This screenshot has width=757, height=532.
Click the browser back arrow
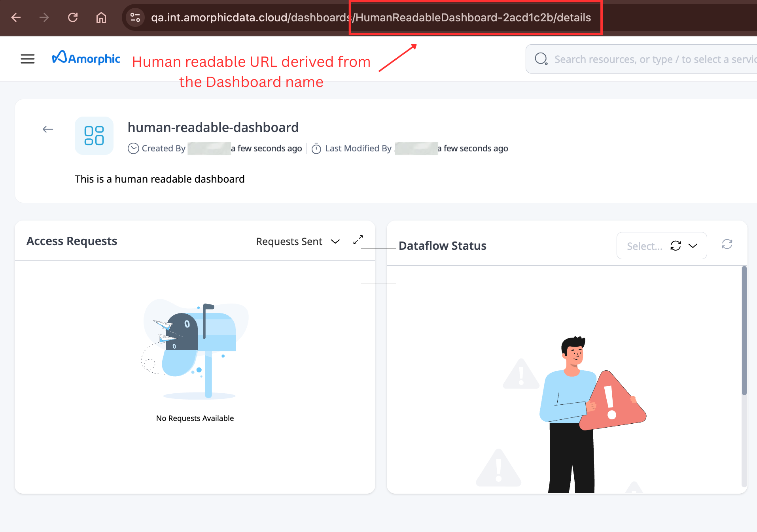click(16, 17)
